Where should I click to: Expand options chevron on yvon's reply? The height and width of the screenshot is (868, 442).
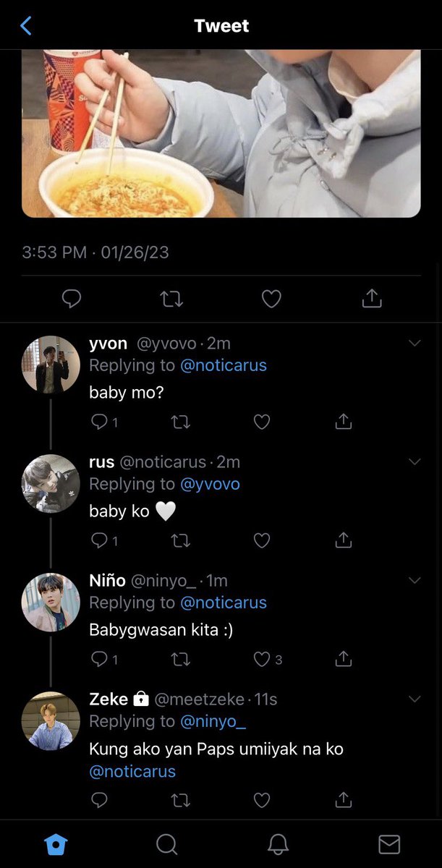(x=415, y=343)
